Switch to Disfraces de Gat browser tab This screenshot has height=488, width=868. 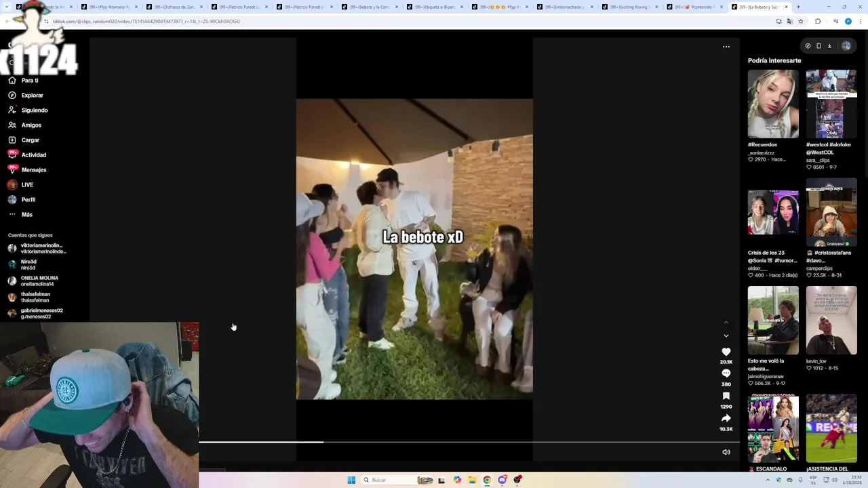(x=174, y=7)
